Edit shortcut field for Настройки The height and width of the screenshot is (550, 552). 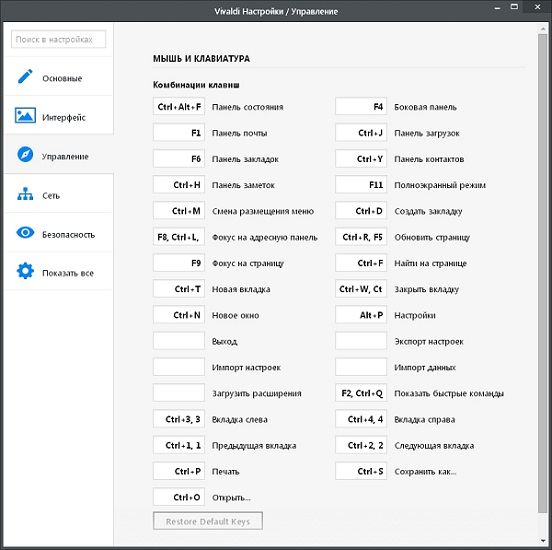361,315
